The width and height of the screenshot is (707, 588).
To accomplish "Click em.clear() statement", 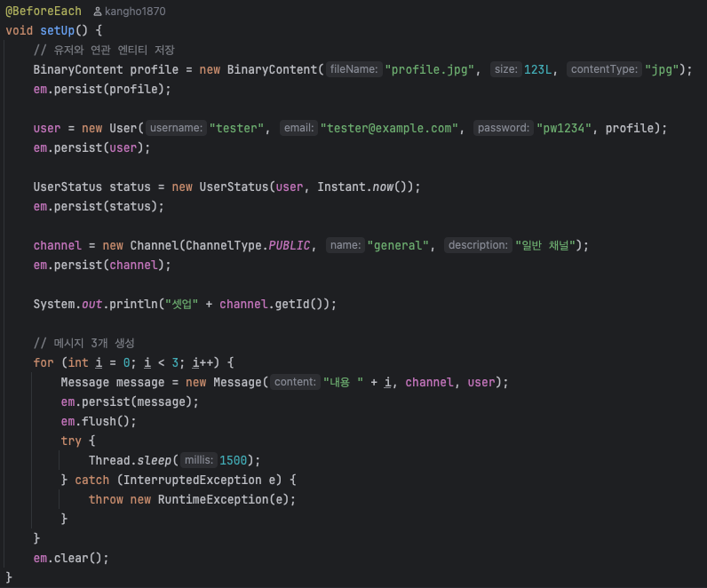I will (x=71, y=558).
